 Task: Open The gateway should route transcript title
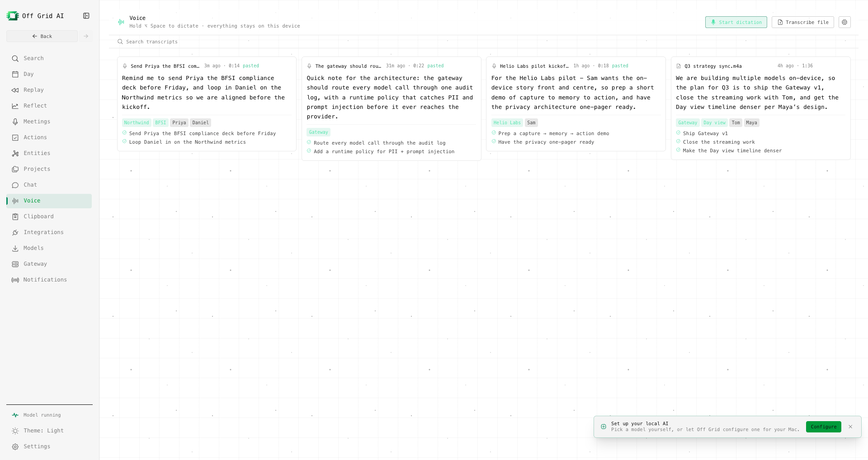[348, 66]
